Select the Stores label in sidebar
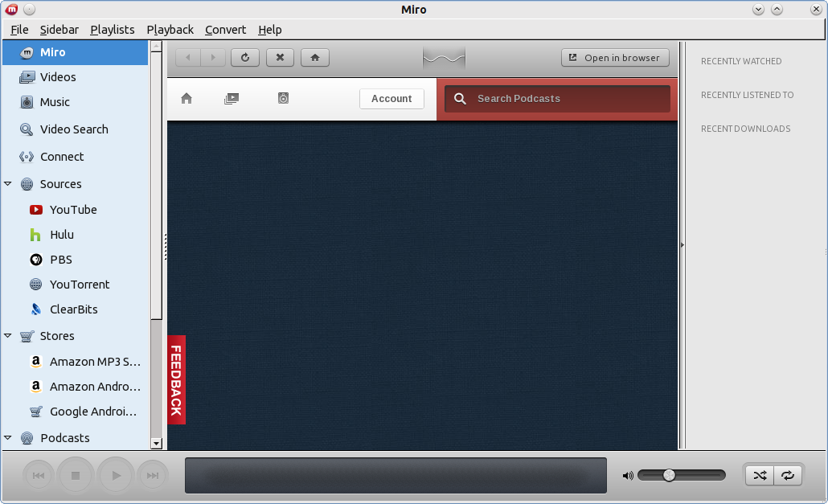 pos(57,336)
